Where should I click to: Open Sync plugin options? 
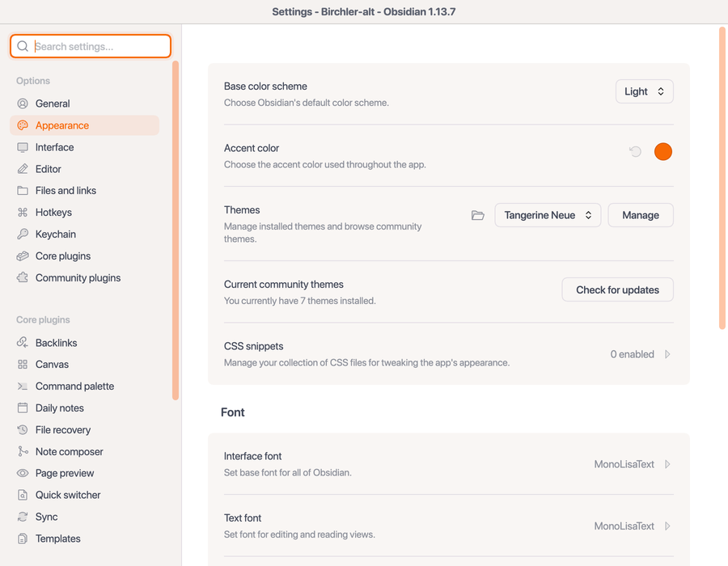[x=84, y=517]
